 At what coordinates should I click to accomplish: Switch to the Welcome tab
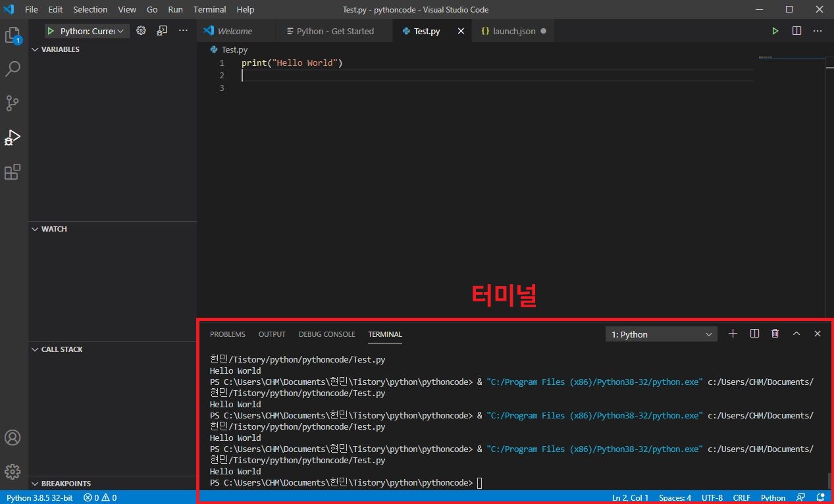(x=236, y=31)
